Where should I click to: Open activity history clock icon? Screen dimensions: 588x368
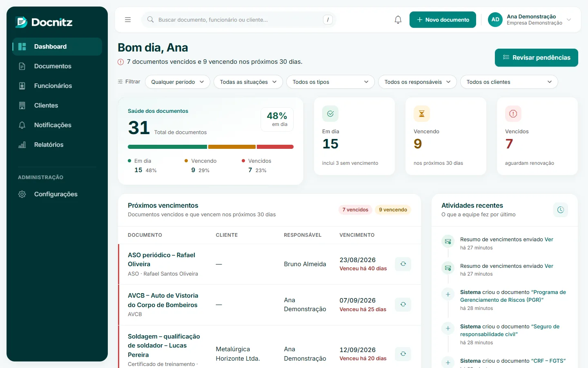click(x=561, y=210)
